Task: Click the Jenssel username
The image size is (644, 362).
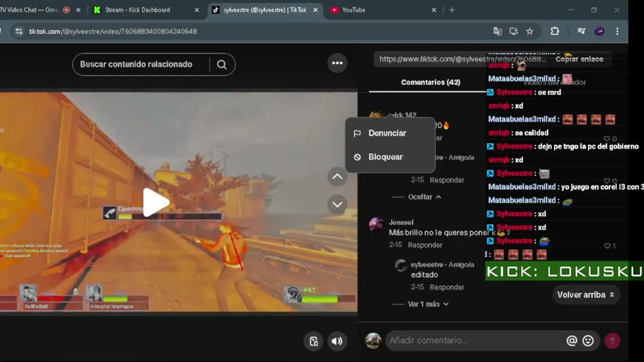Action: coord(401,222)
